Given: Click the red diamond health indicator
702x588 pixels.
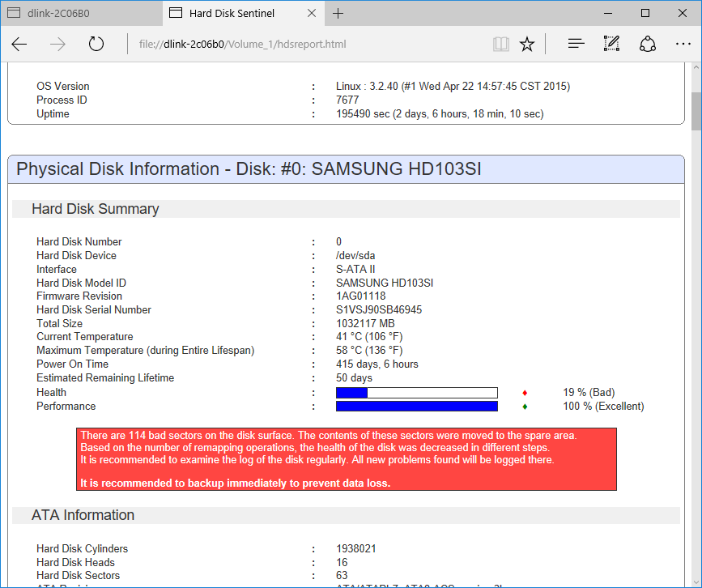Looking at the screenshot, I should pyautogui.click(x=525, y=393).
